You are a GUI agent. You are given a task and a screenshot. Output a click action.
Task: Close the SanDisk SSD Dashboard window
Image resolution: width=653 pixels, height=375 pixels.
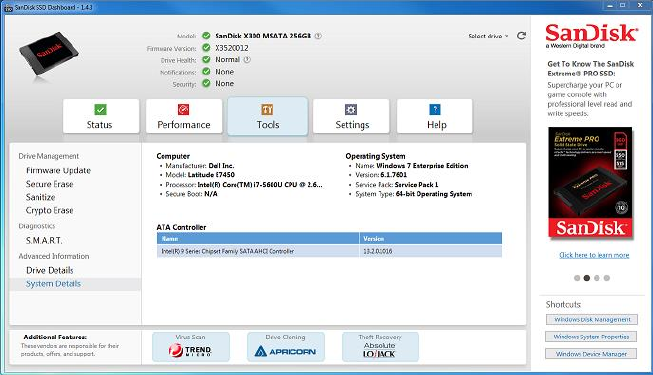tap(641, 5)
